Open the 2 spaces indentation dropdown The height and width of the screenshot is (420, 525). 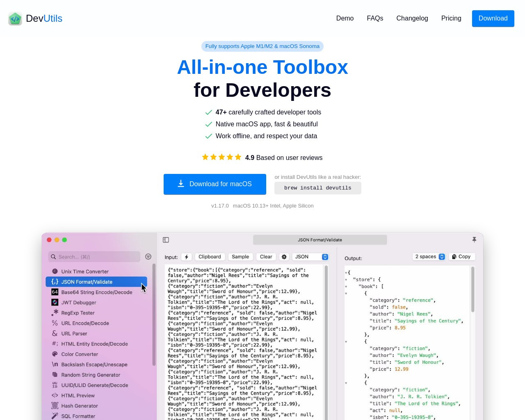(429, 256)
